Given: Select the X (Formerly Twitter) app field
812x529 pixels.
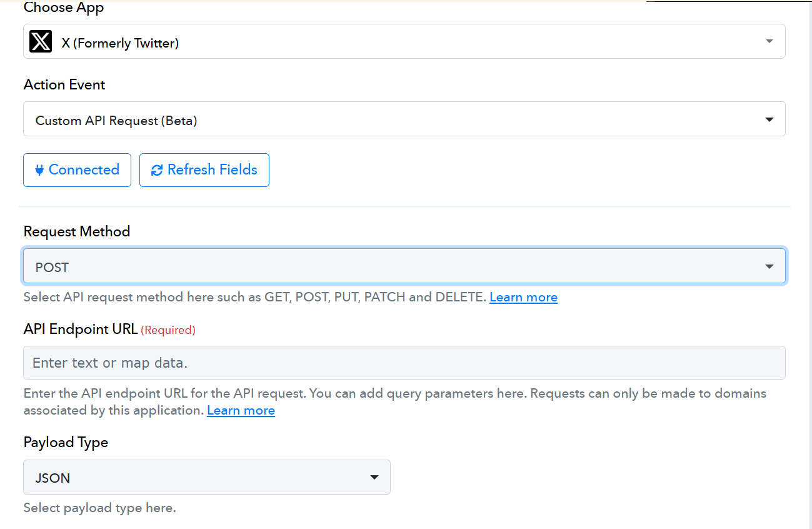Looking at the screenshot, I should pos(404,42).
